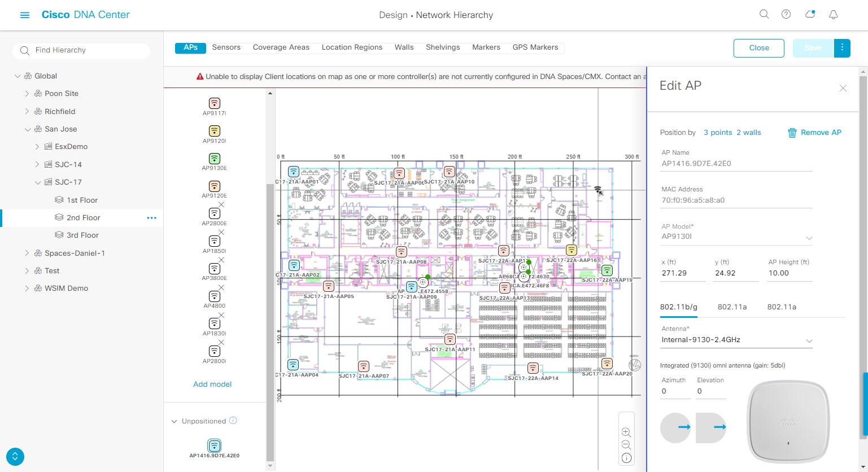Click the Save button
The image size is (868, 472).
(813, 48)
